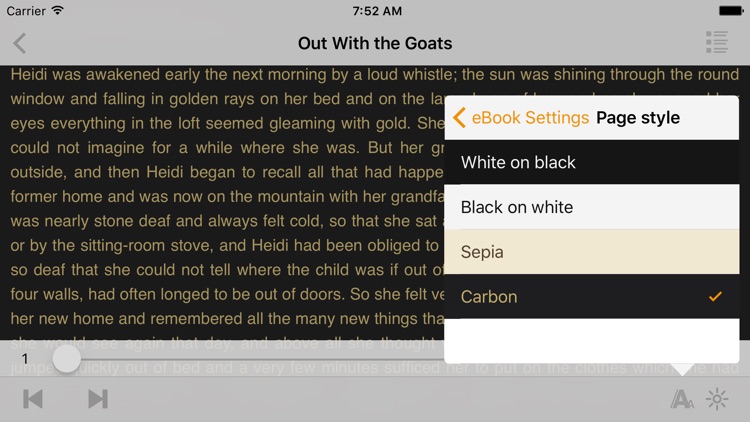Open the table of contents list icon

[x=717, y=42]
